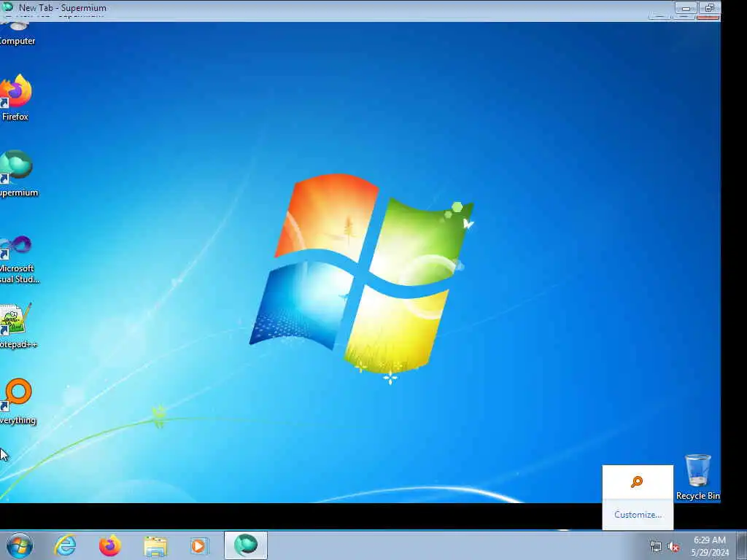Click the network status tray icon
The image size is (747, 560).
[x=656, y=547]
